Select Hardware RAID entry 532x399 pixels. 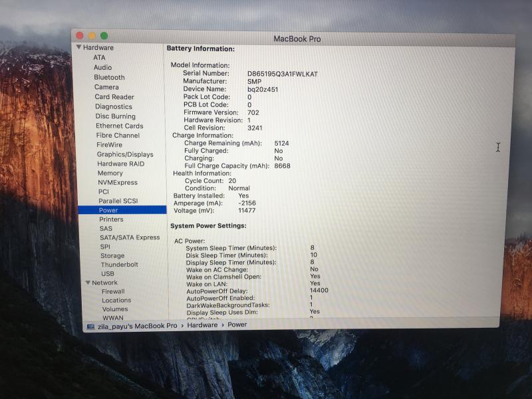[x=121, y=164]
